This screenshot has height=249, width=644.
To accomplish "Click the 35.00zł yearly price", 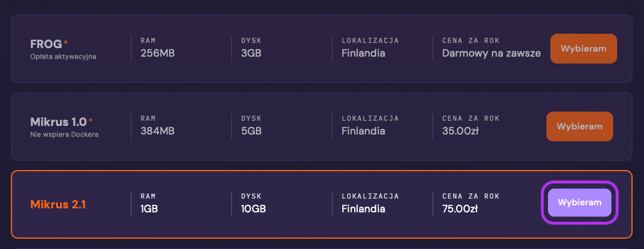I will [x=460, y=131].
